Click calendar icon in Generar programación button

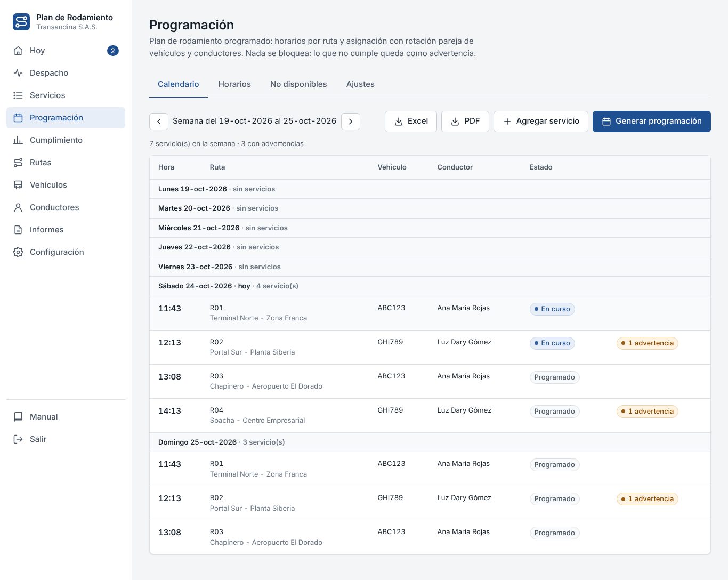606,122
